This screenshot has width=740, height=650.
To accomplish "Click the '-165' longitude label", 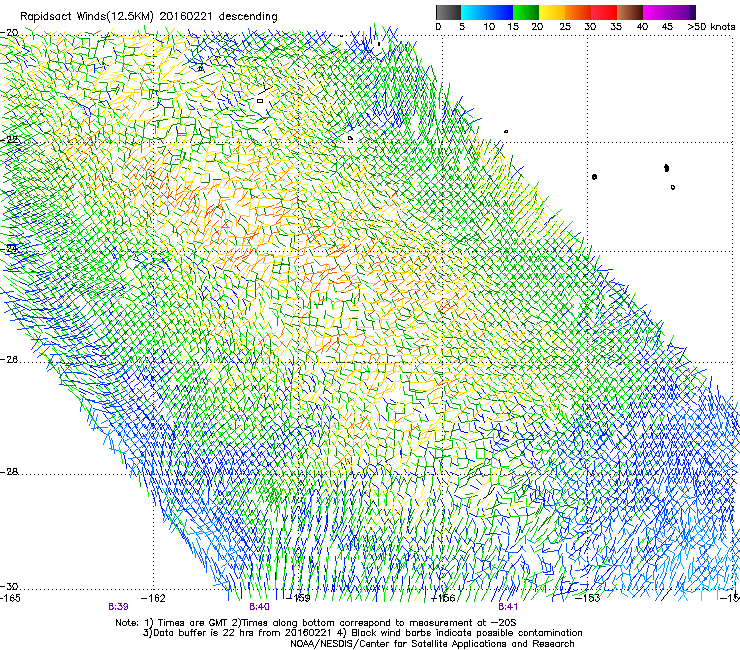I will (10, 598).
